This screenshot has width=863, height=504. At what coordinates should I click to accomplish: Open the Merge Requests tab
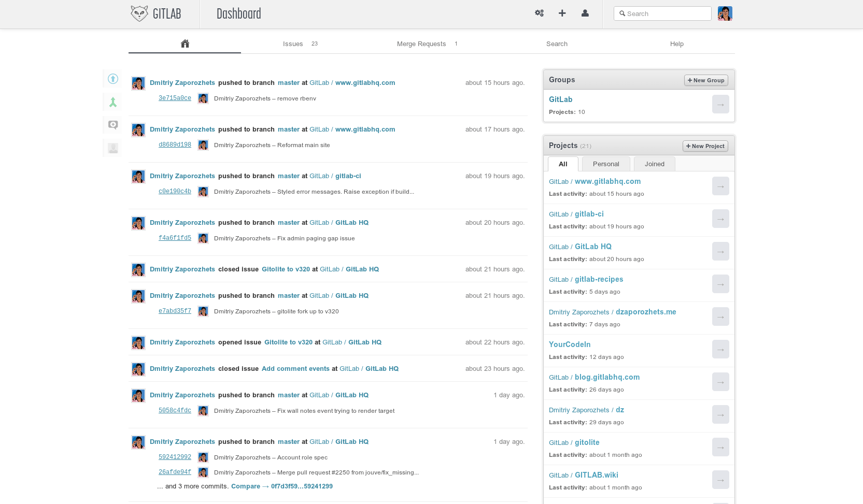pyautogui.click(x=421, y=44)
